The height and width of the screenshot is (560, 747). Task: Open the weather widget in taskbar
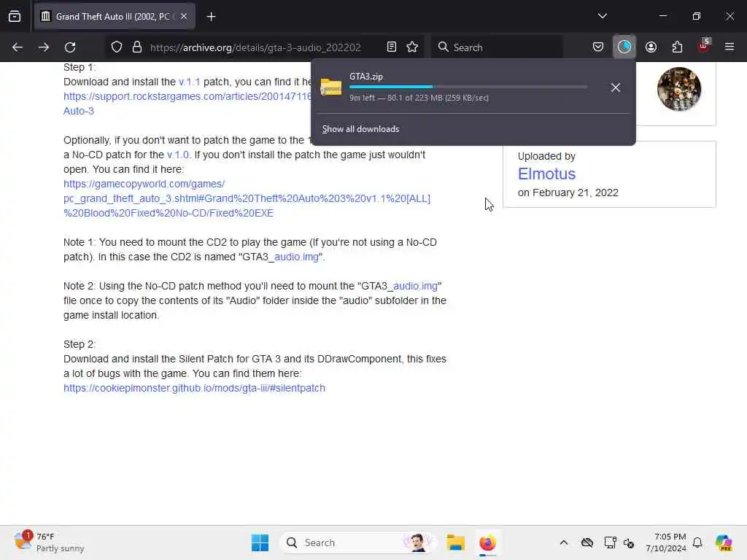click(x=50, y=542)
